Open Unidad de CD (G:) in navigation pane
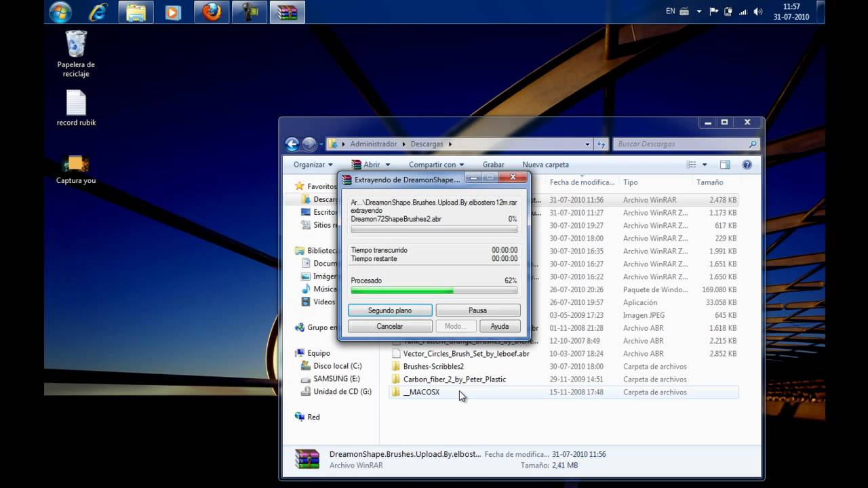Screen dimensions: 868x488 click(x=336, y=392)
